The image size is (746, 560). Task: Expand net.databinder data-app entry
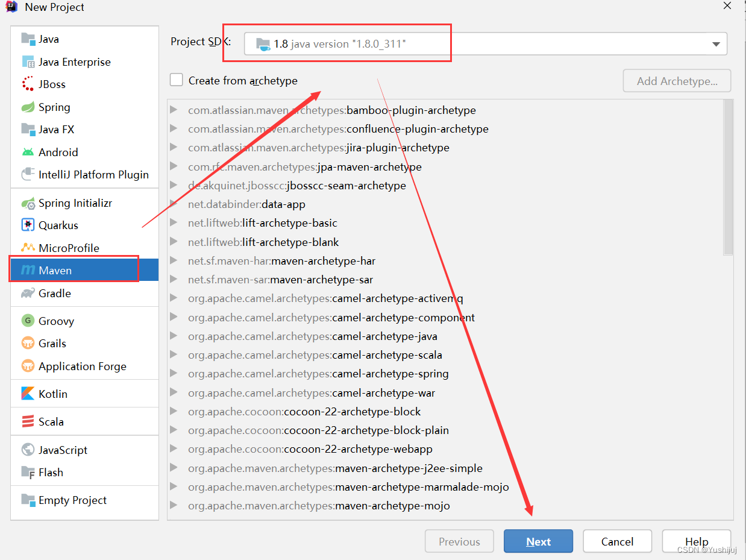coord(174,204)
